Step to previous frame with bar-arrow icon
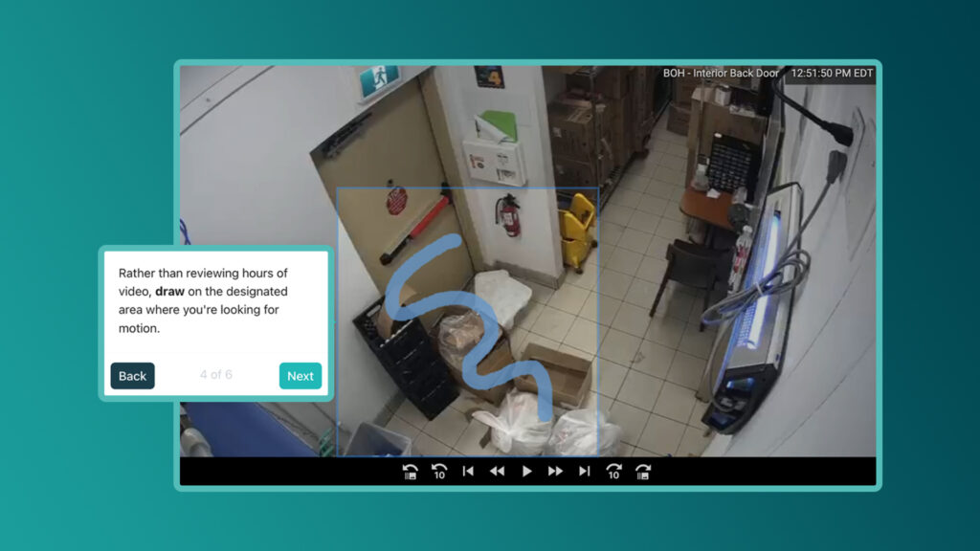This screenshot has height=551, width=980. [x=468, y=471]
